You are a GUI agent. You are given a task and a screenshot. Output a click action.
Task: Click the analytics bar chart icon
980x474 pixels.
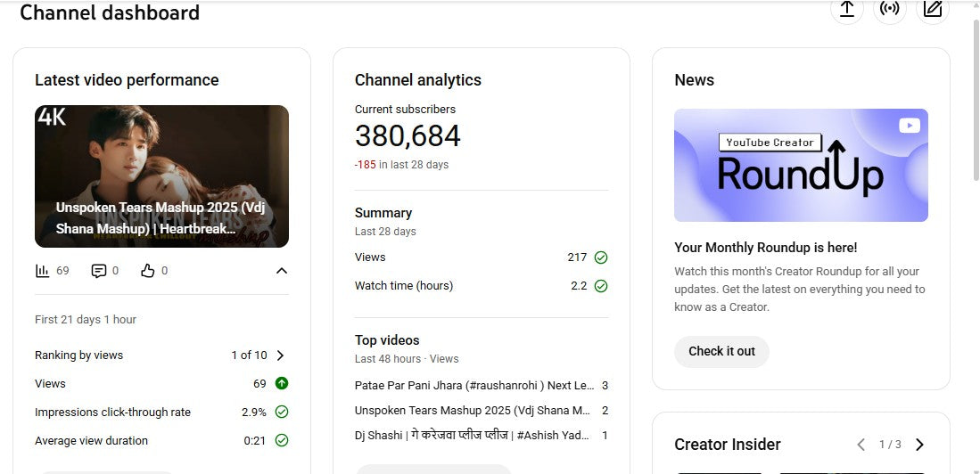[x=42, y=271]
